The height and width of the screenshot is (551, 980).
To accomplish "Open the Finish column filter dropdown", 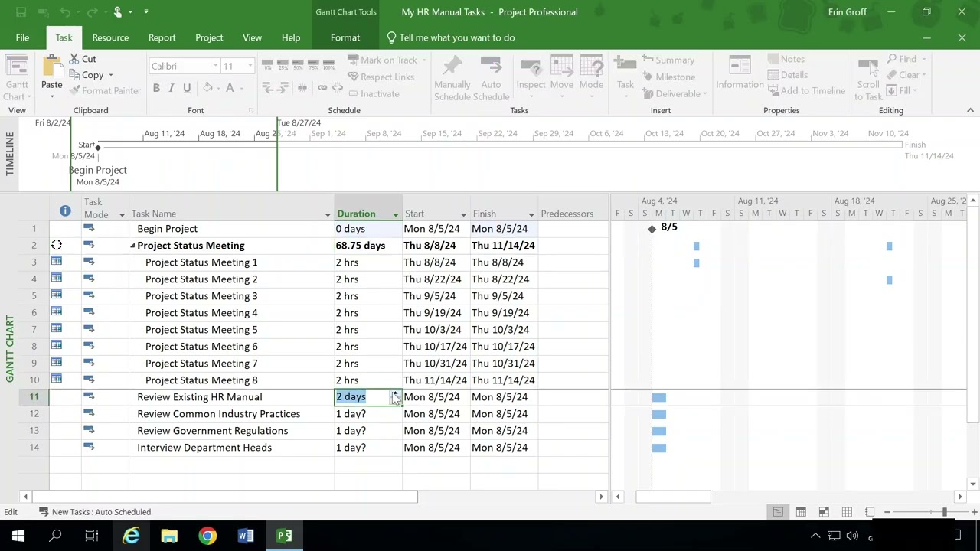I will point(531,214).
